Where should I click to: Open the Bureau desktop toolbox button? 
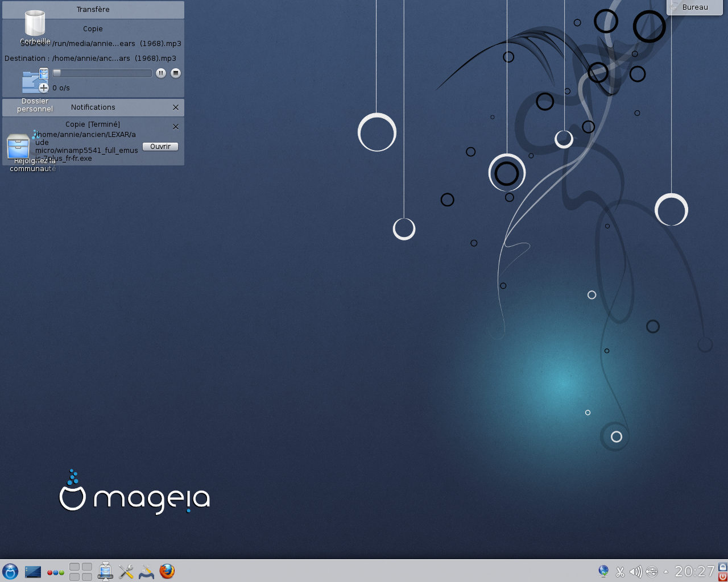point(694,7)
